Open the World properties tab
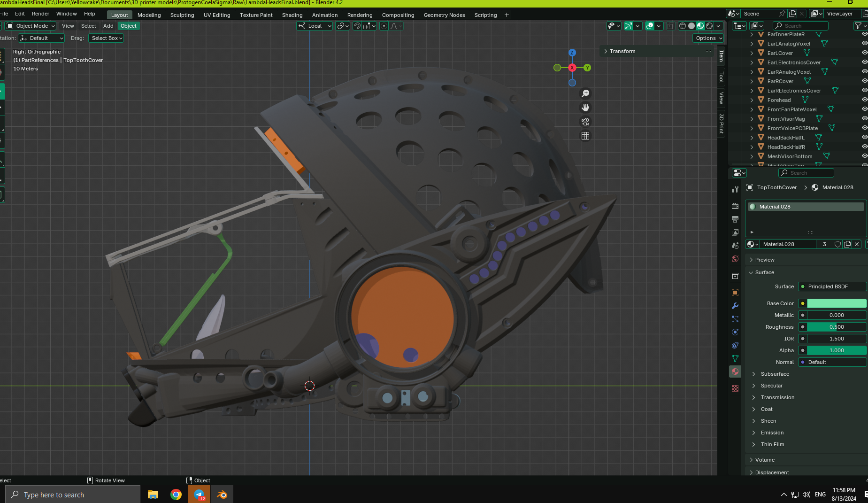 pos(735,259)
